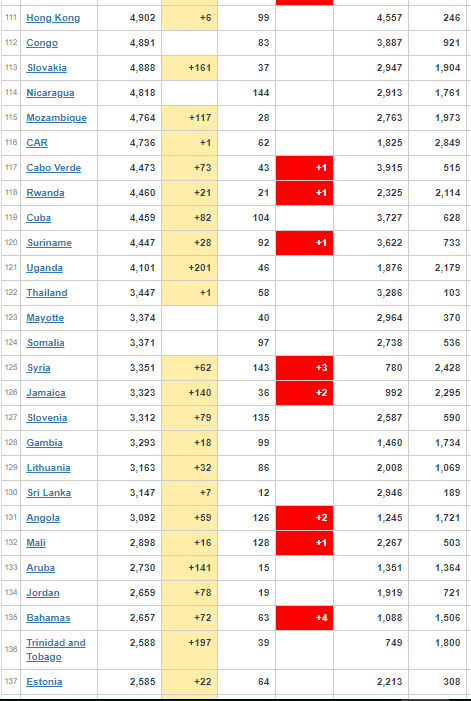Open the CAR country link
This screenshot has width=471, height=701.
[37, 143]
